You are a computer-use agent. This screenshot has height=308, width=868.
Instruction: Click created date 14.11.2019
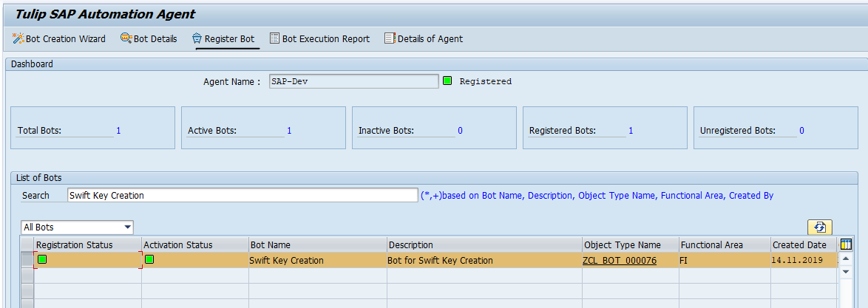click(804, 260)
